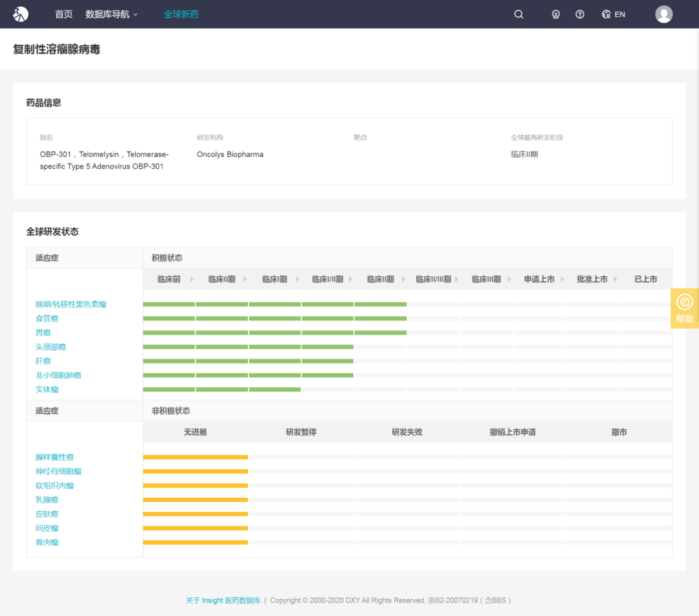
Task: Click the Oncolys Biopharma developer name
Action: tap(230, 154)
